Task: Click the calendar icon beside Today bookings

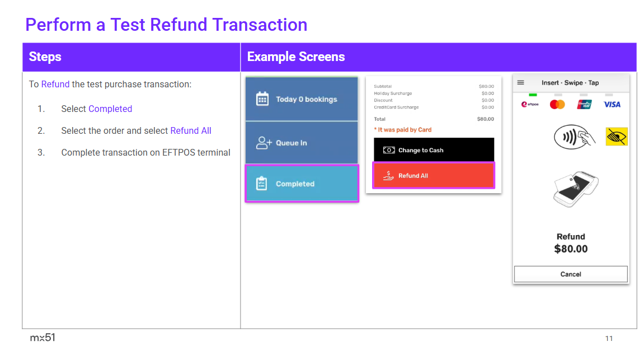Action: pos(262,99)
